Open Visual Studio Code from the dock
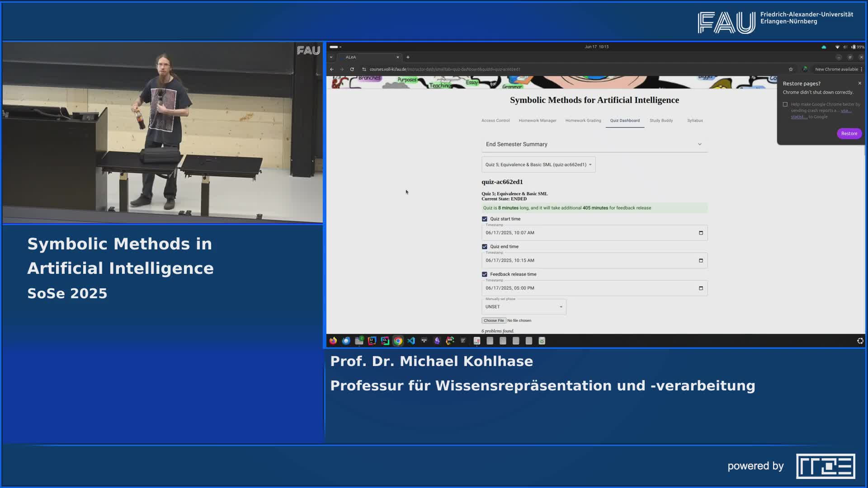The width and height of the screenshot is (868, 488). tap(411, 341)
